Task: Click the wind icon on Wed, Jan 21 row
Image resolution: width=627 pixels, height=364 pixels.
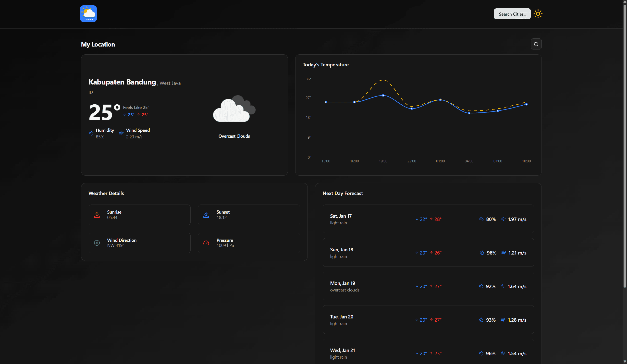Action: pos(503,353)
